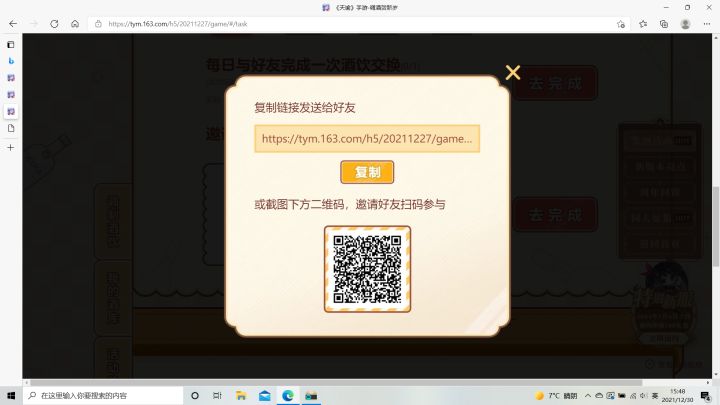Restore down the Edge window
Screen dimensions: 720x405
[687, 7]
